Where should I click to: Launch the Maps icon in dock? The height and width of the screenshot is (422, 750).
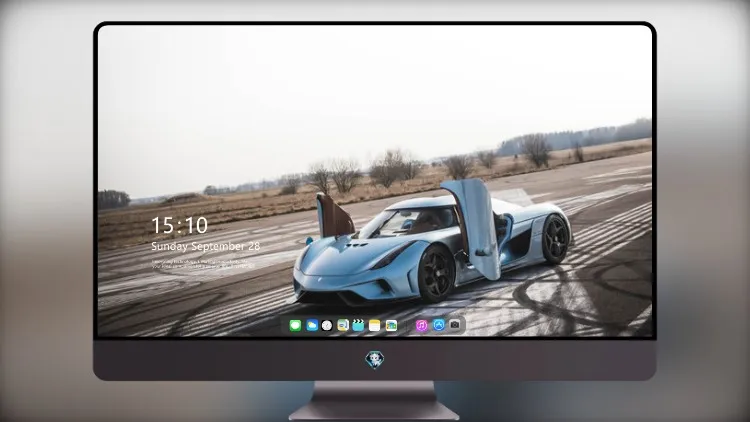pos(343,325)
